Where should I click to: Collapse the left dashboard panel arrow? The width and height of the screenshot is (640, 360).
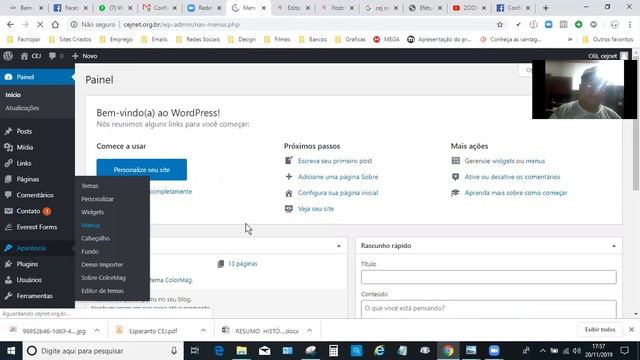tap(339, 246)
